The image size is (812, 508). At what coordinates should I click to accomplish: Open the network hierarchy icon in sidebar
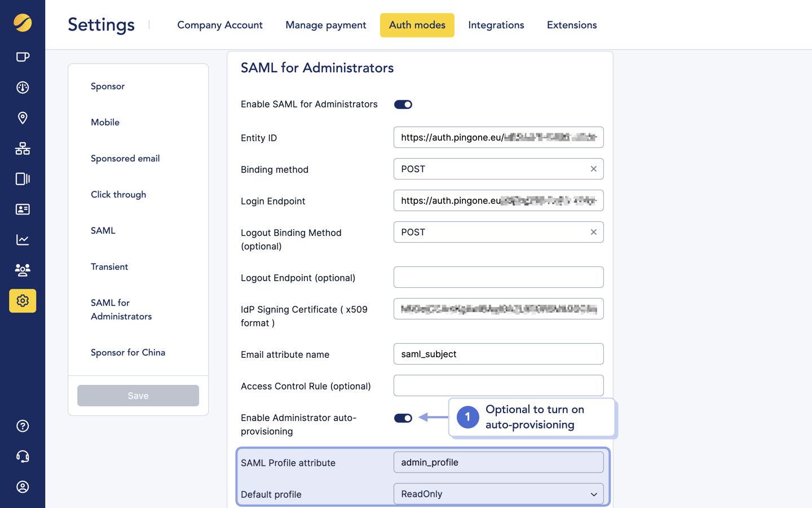[x=22, y=148]
